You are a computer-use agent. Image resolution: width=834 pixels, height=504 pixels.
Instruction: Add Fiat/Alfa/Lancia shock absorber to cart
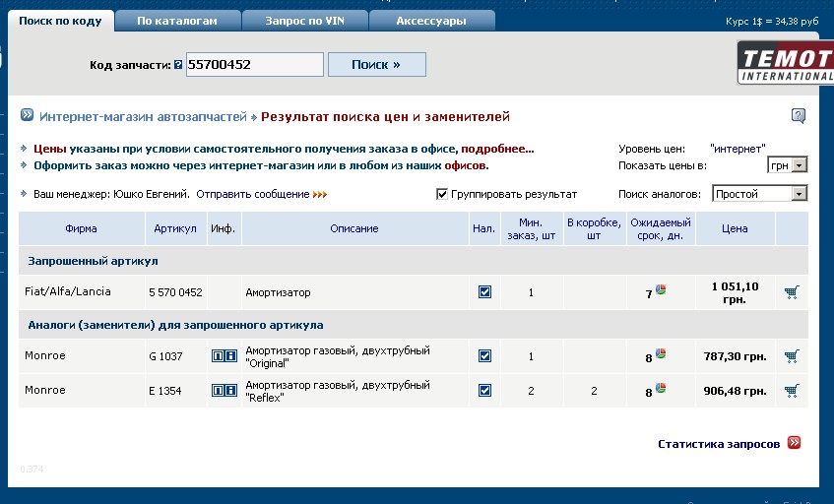(792, 292)
